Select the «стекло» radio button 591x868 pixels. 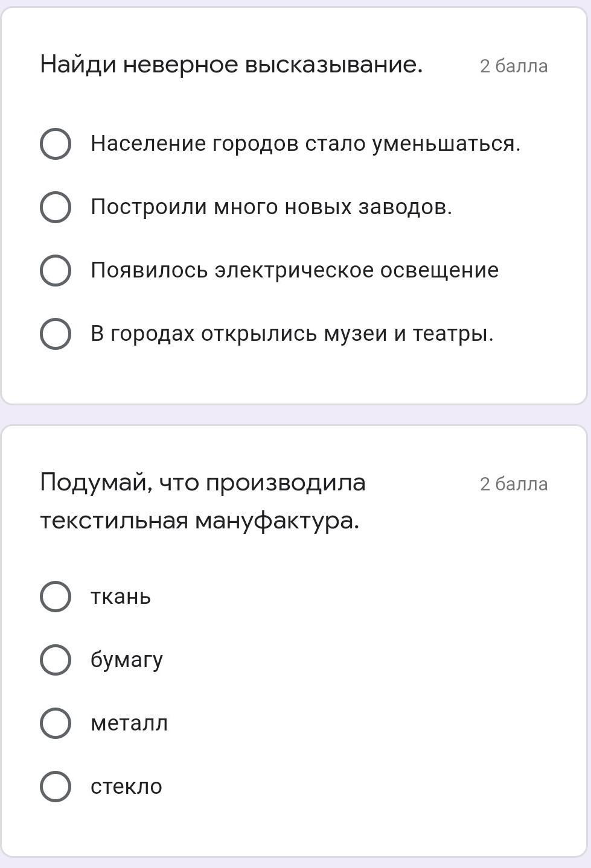56,787
